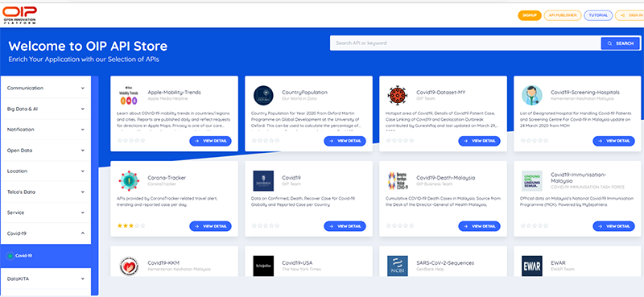Expand the Notification category
Image resolution: width=644 pixels, height=297 pixels.
[46, 130]
